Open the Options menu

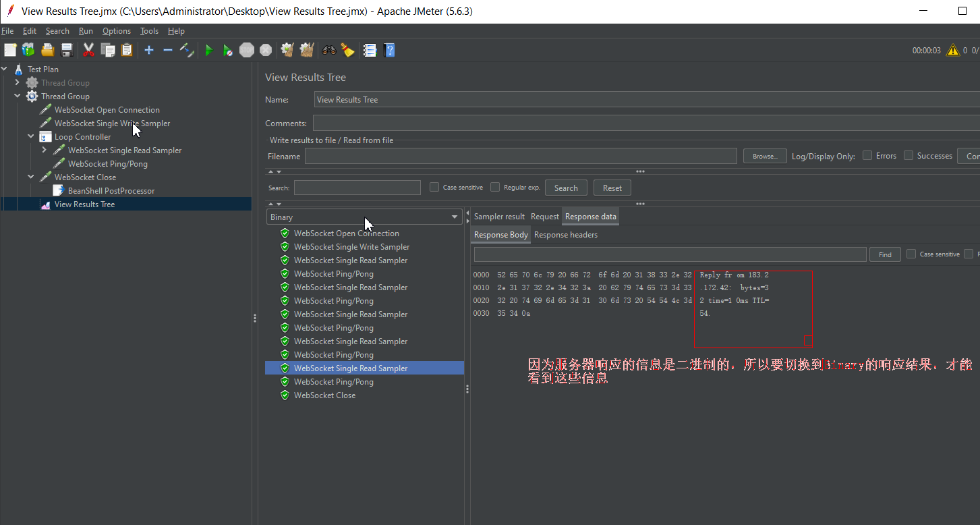pyautogui.click(x=117, y=31)
